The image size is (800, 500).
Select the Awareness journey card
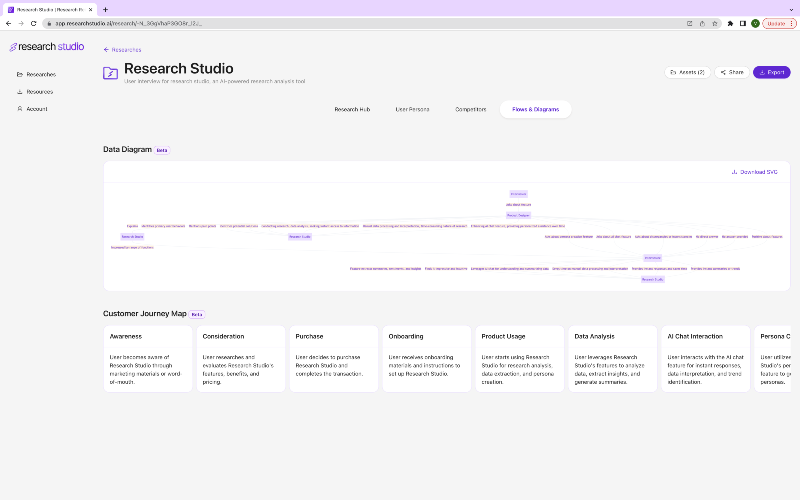[x=148, y=359]
